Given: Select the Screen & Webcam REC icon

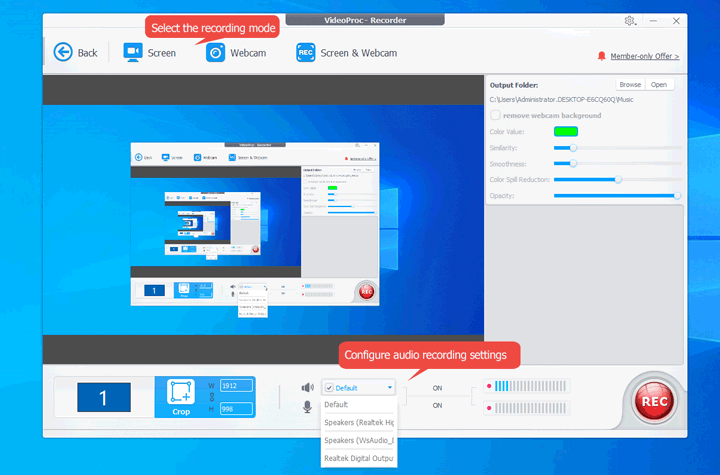Looking at the screenshot, I should tap(305, 52).
